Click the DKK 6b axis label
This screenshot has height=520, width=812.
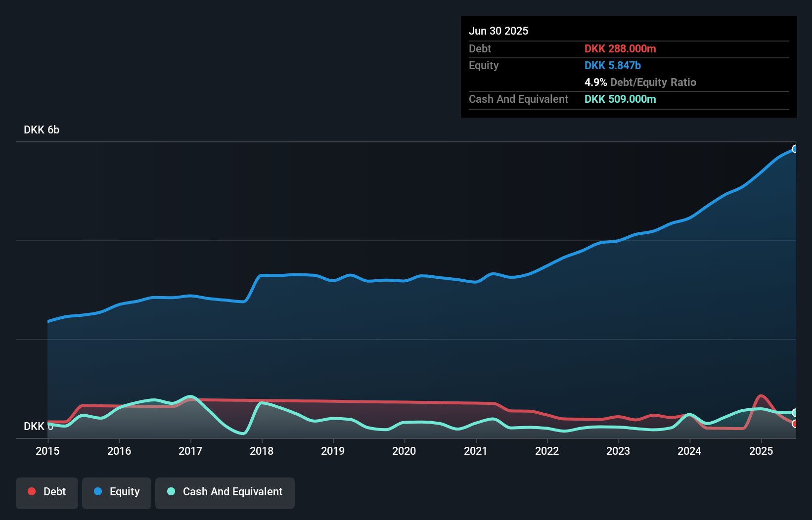(x=42, y=130)
